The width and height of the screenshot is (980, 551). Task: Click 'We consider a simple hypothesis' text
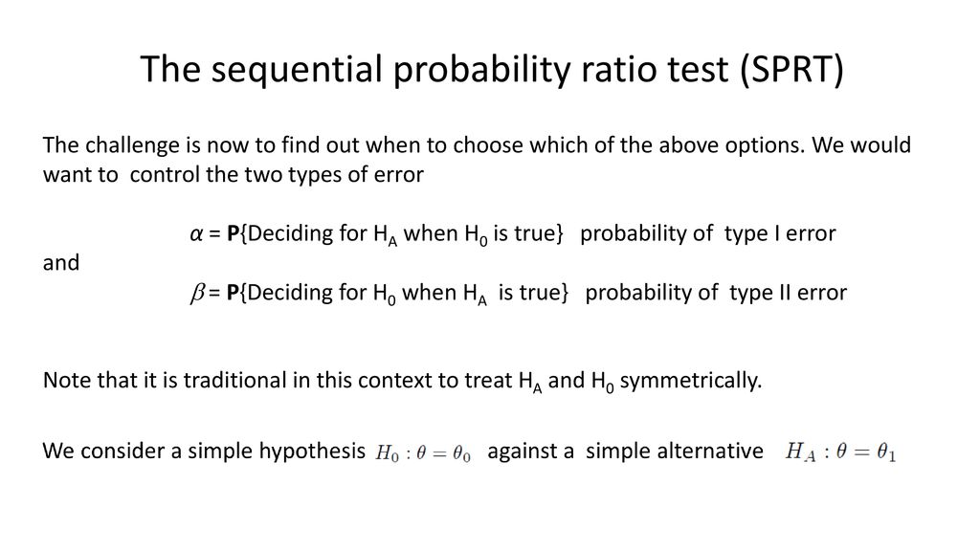point(204,452)
